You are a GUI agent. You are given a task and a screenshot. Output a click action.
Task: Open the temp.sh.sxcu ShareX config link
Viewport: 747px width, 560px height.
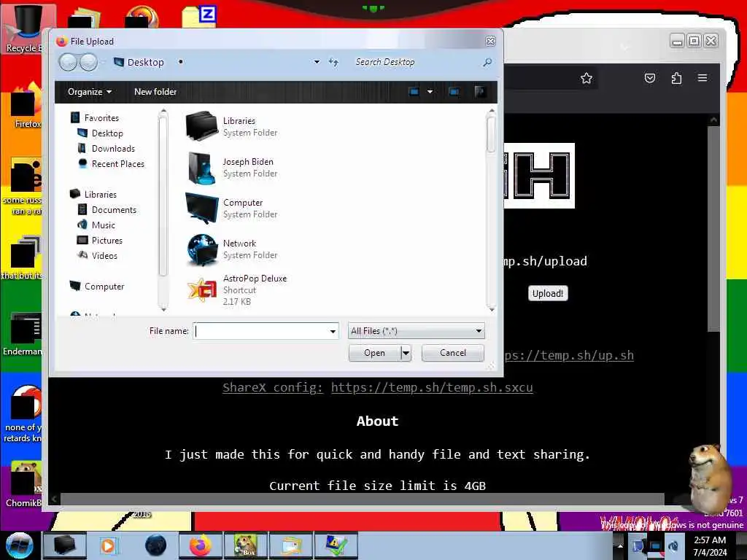point(432,387)
